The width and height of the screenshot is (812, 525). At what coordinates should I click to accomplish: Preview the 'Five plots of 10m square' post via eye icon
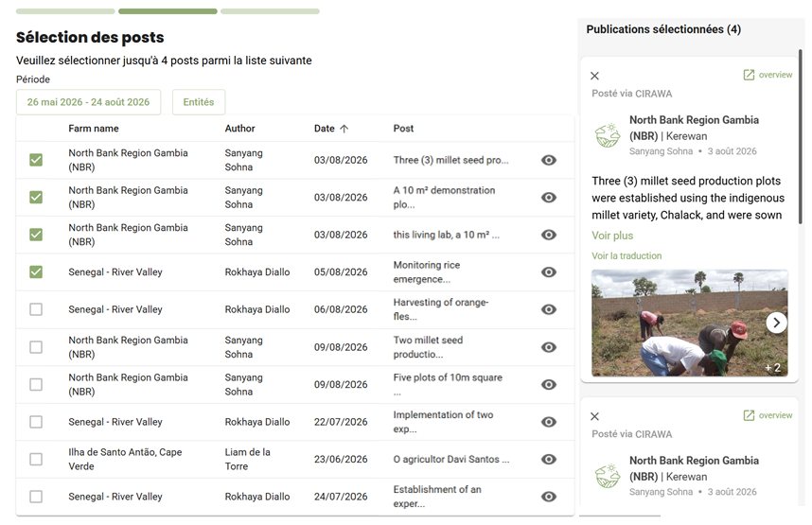pos(548,384)
